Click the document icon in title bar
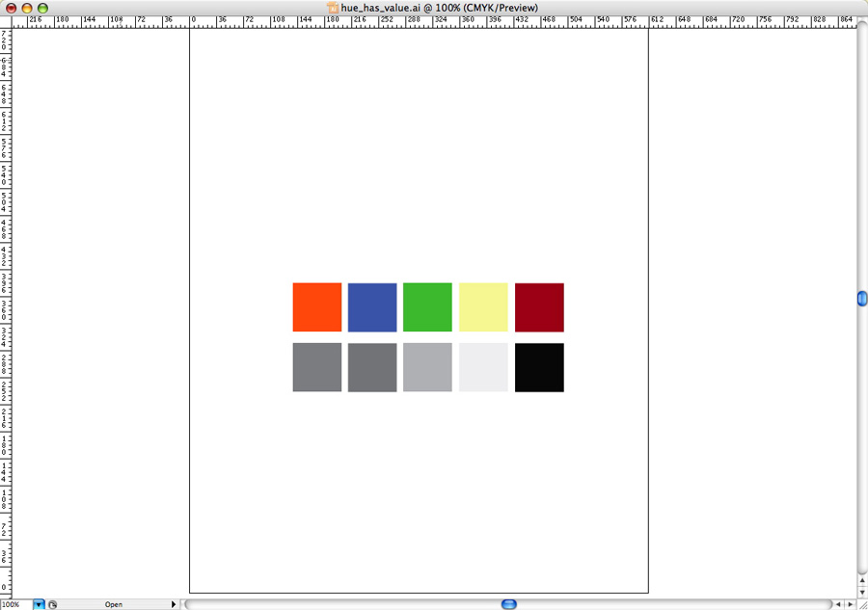Screen dimensions: 868x610 pos(333,8)
